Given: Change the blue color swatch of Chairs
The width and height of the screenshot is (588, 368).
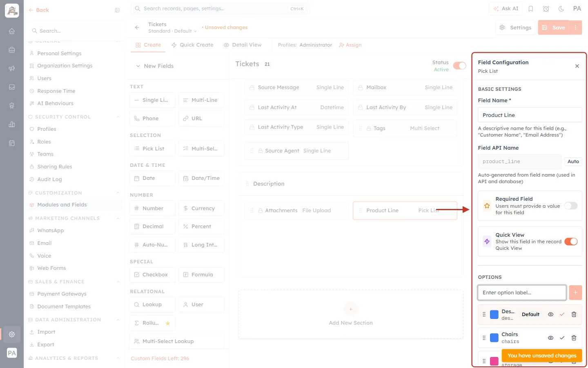Looking at the screenshot, I should (x=494, y=338).
